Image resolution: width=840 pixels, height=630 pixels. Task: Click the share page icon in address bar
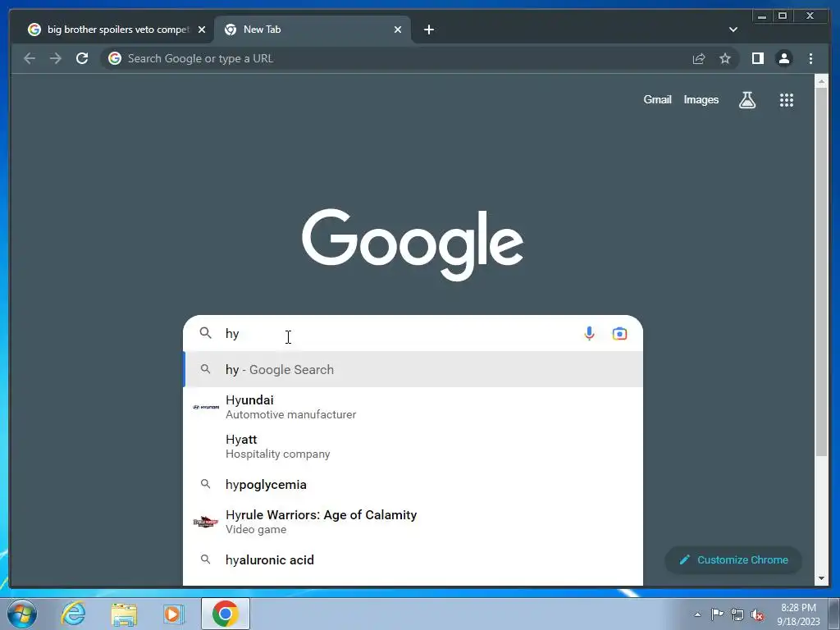699,58
